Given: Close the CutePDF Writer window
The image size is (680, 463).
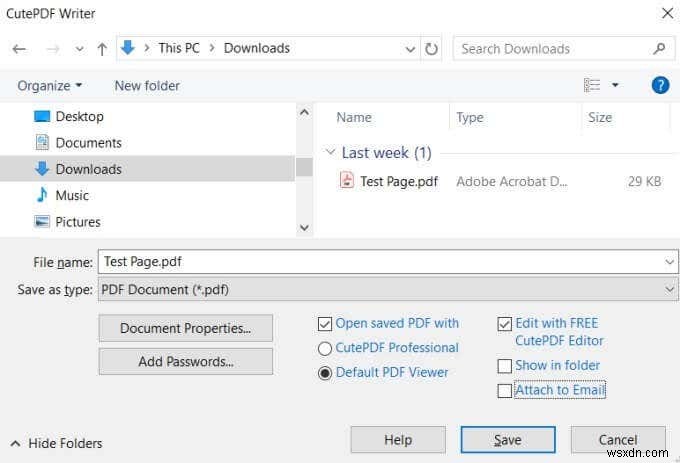Looking at the screenshot, I should click(x=667, y=13).
